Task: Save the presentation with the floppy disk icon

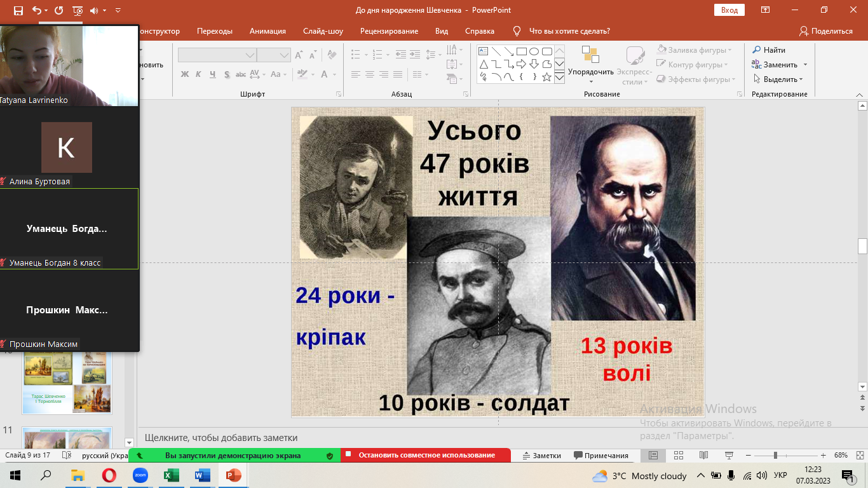Action: (x=18, y=10)
